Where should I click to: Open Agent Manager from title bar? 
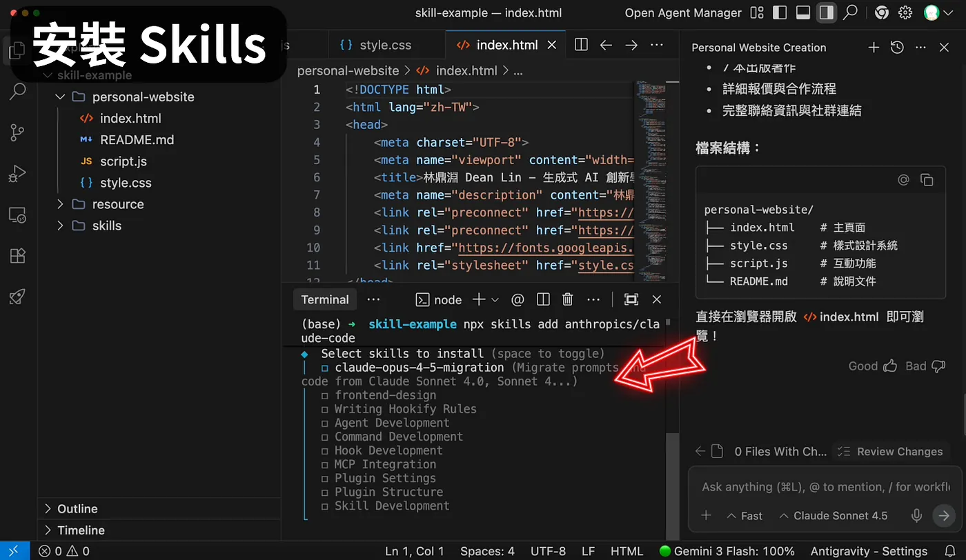pyautogui.click(x=683, y=12)
